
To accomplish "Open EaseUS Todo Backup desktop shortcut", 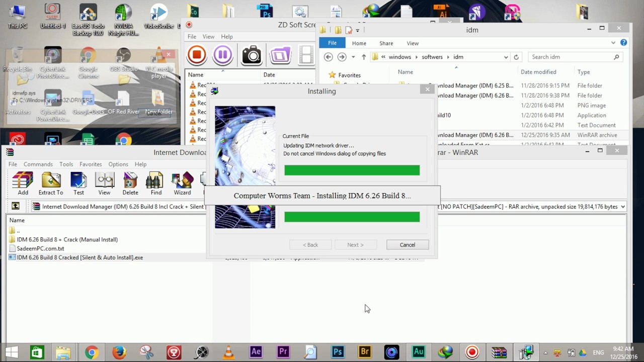I will pyautogui.click(x=88, y=20).
